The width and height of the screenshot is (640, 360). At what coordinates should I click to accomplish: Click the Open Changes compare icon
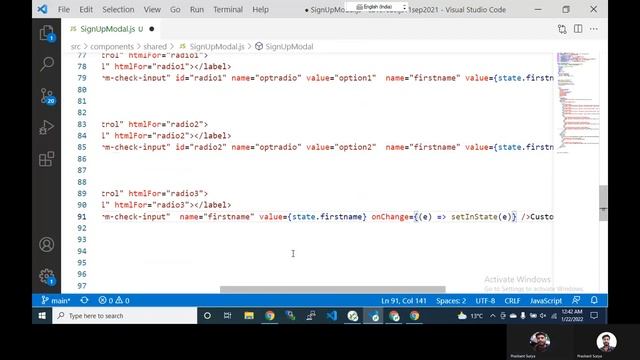[x=562, y=29]
